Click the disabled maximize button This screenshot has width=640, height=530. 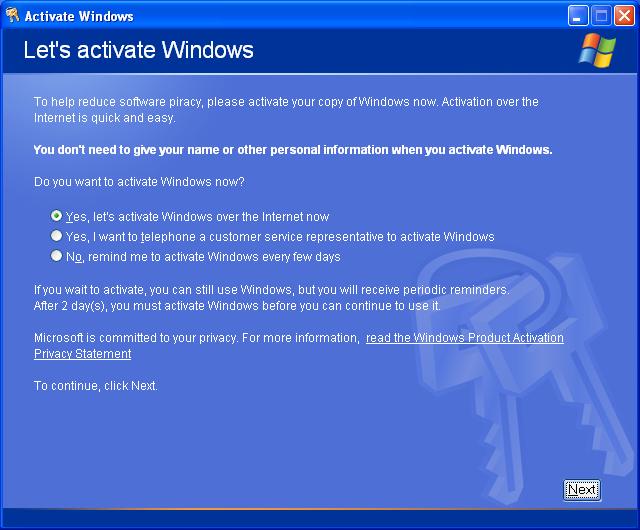(601, 16)
